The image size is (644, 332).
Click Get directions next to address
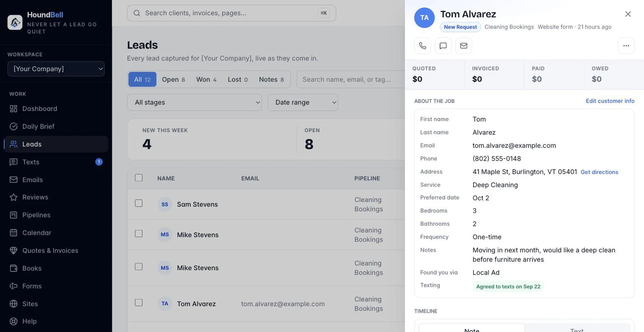(599, 172)
